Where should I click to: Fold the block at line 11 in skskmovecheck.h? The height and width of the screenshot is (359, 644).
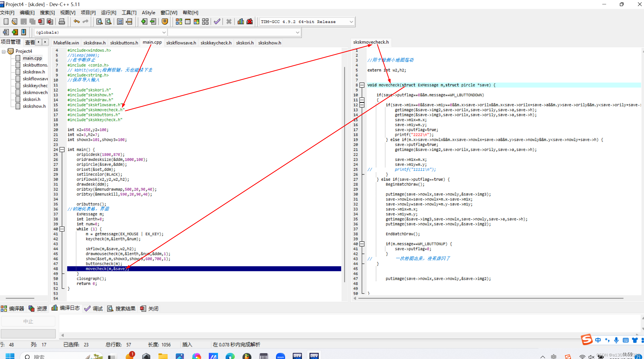click(x=362, y=100)
